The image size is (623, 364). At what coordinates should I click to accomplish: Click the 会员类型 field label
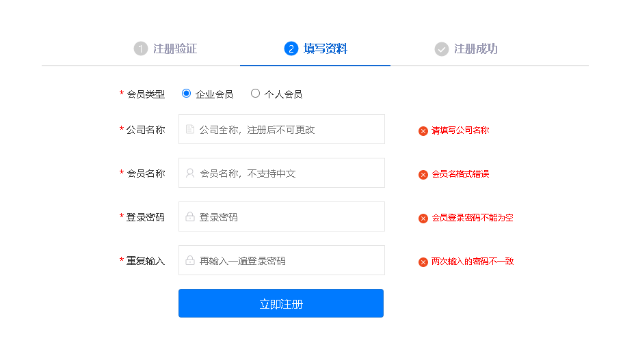146,94
